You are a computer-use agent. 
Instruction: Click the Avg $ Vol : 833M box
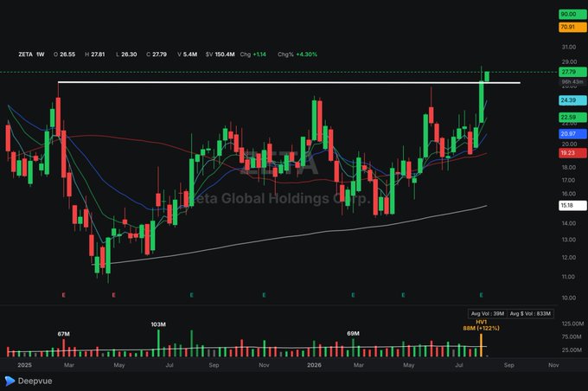(x=530, y=314)
